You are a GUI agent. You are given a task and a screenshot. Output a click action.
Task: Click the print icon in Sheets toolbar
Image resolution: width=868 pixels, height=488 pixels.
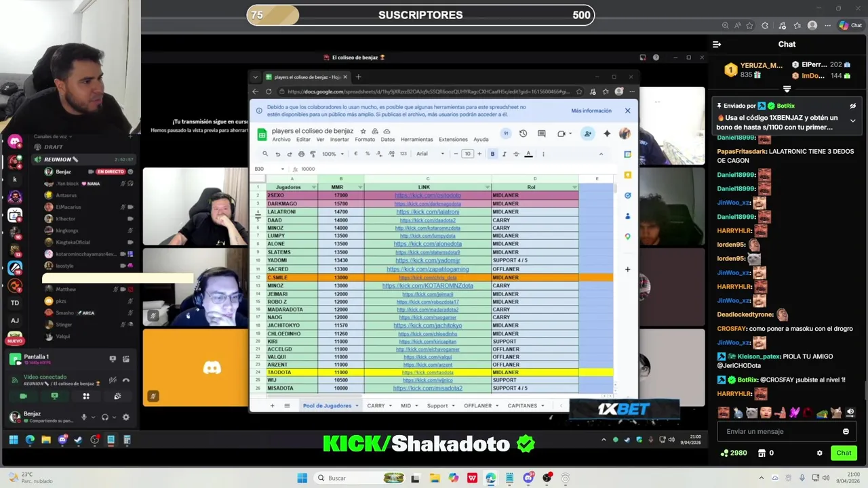(301, 154)
